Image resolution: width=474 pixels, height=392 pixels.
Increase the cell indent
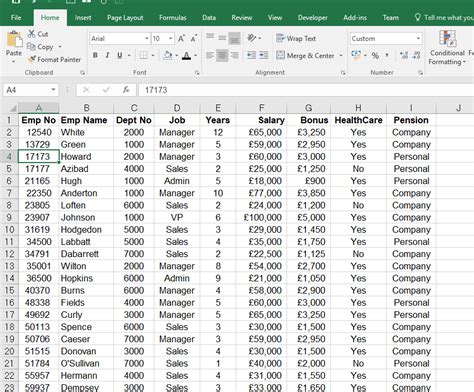(x=264, y=55)
